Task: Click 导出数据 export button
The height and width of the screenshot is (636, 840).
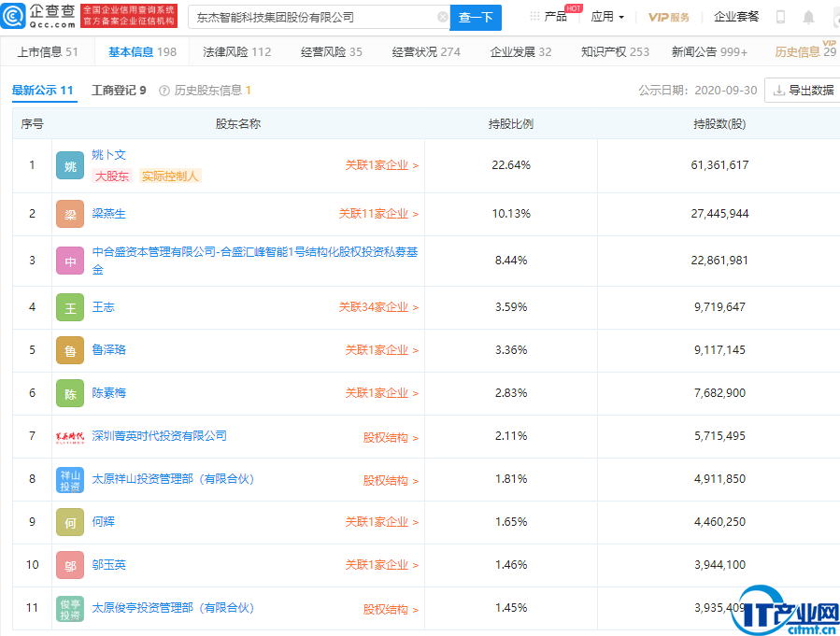Action: [x=804, y=91]
